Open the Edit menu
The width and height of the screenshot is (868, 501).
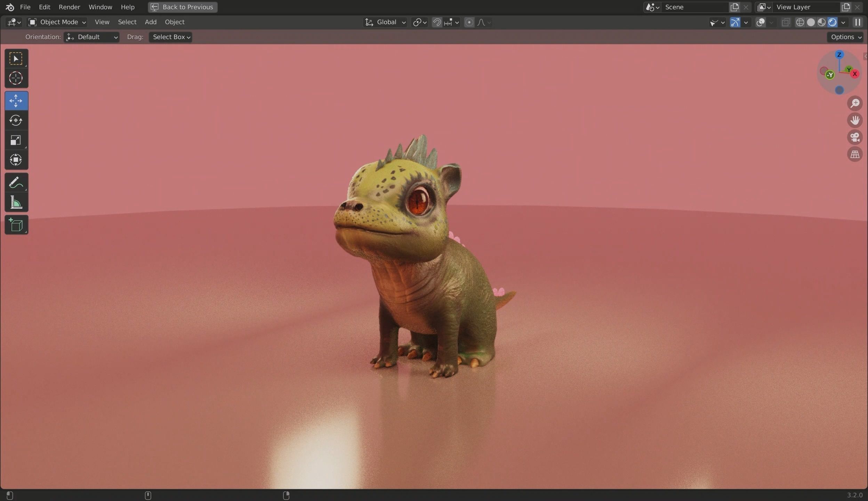tap(45, 7)
